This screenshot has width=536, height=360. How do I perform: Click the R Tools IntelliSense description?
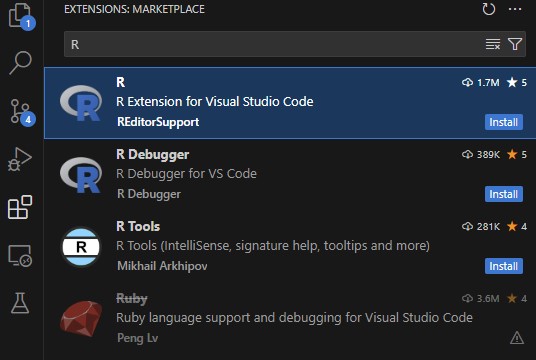coord(273,245)
